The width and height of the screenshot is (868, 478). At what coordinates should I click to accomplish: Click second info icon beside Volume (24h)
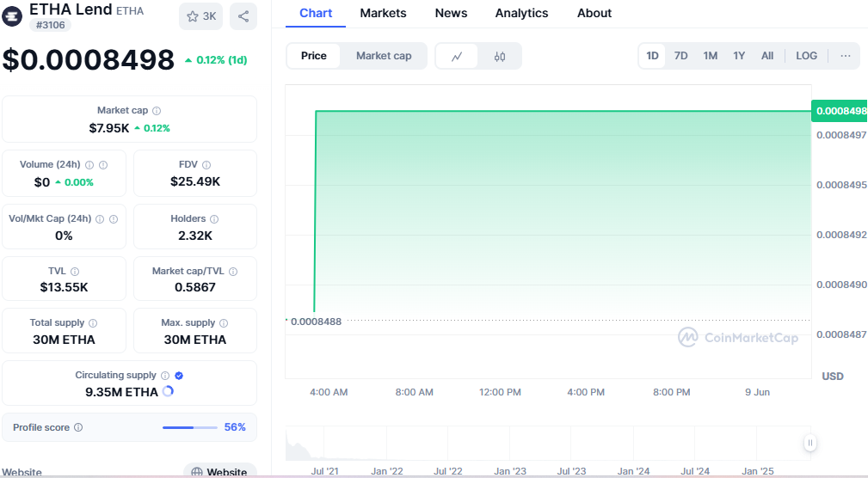click(103, 165)
